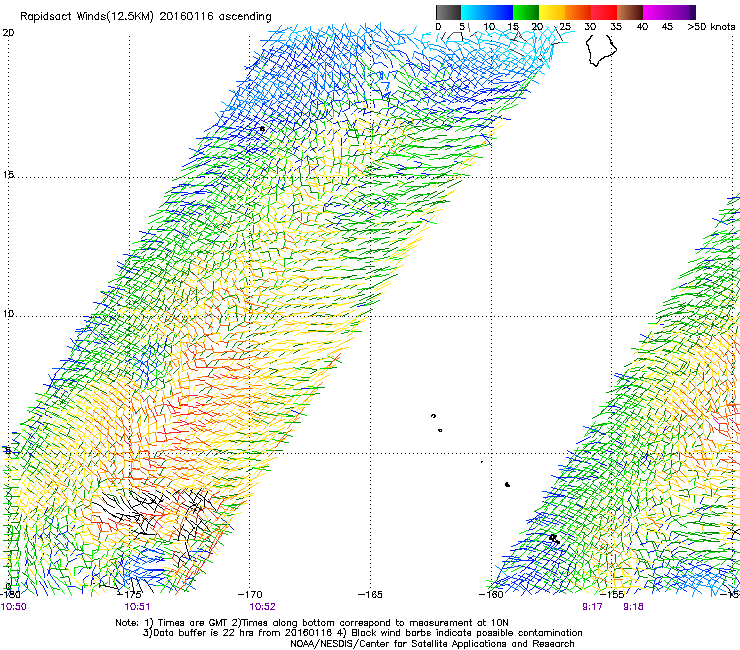
Task: Click the longitude label "-170"
Action: (x=250, y=594)
